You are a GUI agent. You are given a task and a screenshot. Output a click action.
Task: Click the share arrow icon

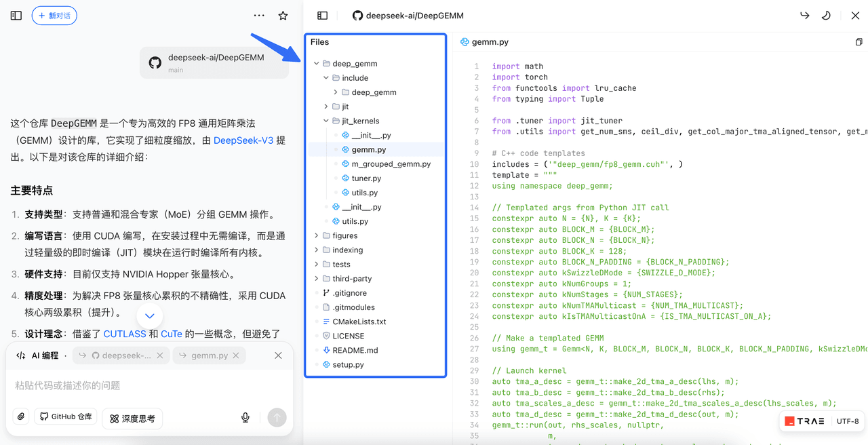pyautogui.click(x=804, y=16)
